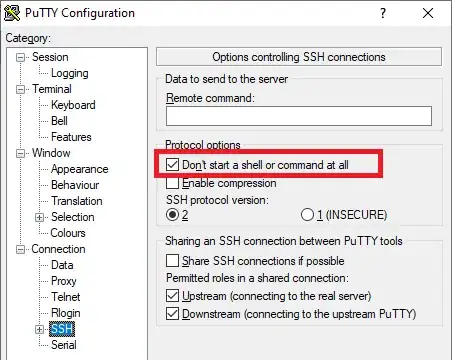Enable compression checkbox
This screenshot has width=452, height=360.
(x=172, y=183)
